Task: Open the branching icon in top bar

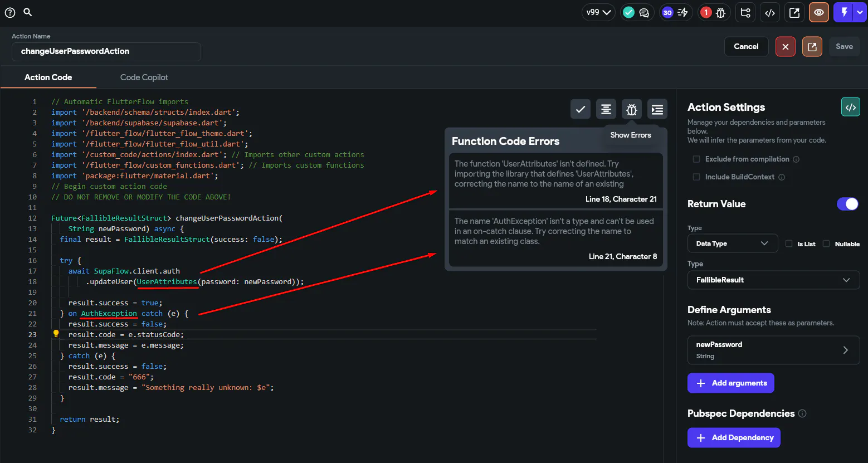Action: [x=745, y=12]
